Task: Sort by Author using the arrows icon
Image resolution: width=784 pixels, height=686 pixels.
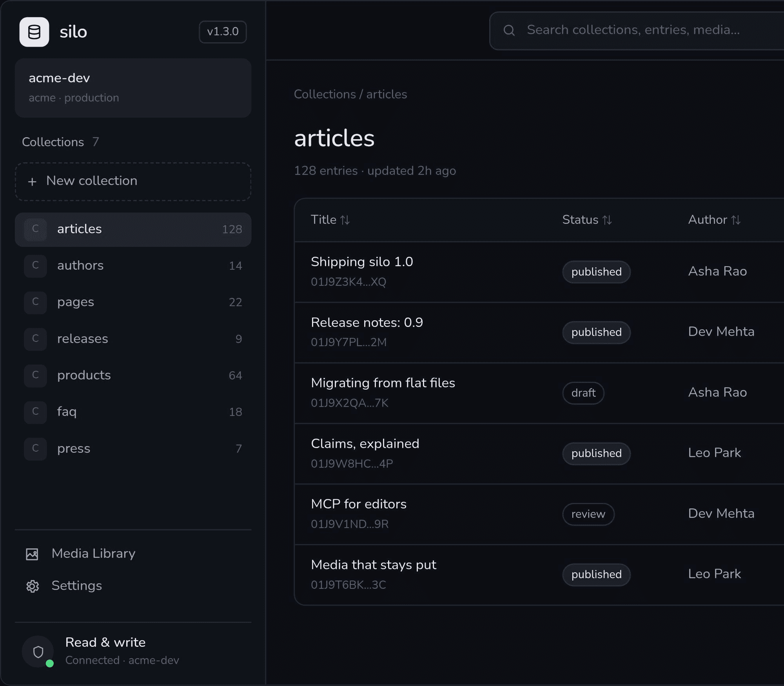Action: [736, 220]
